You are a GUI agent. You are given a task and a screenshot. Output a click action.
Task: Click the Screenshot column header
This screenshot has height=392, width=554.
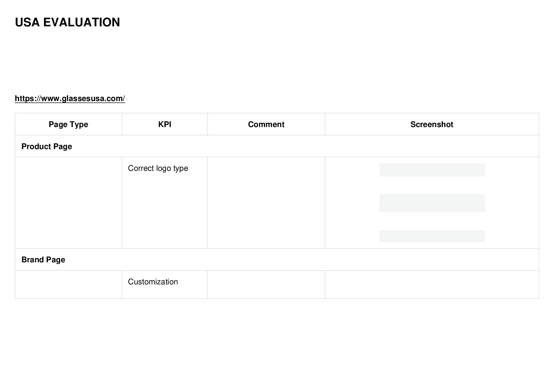[x=432, y=124]
